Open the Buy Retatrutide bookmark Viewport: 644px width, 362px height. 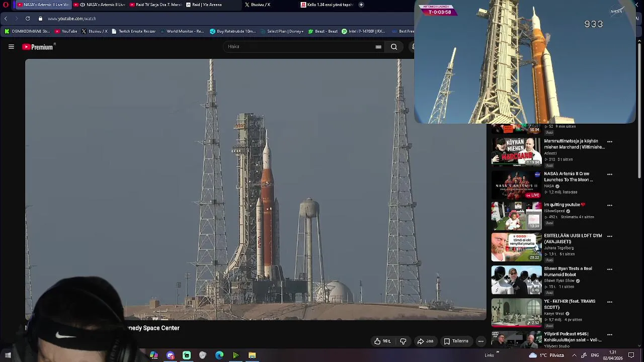(x=233, y=31)
